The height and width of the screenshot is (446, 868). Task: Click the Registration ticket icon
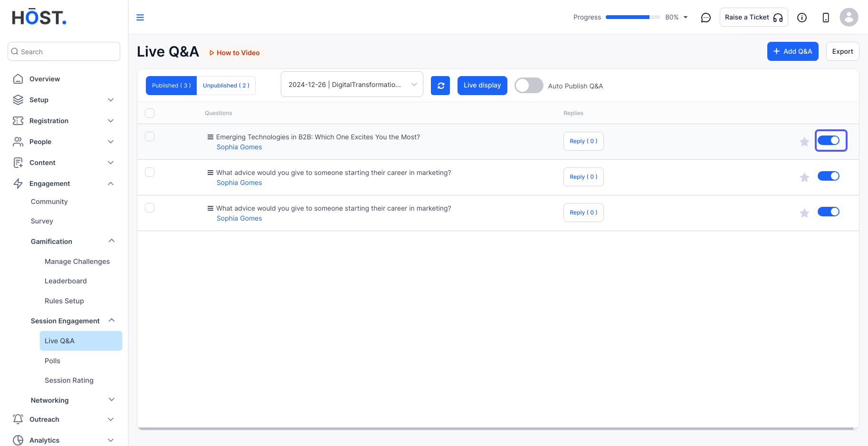tap(18, 121)
